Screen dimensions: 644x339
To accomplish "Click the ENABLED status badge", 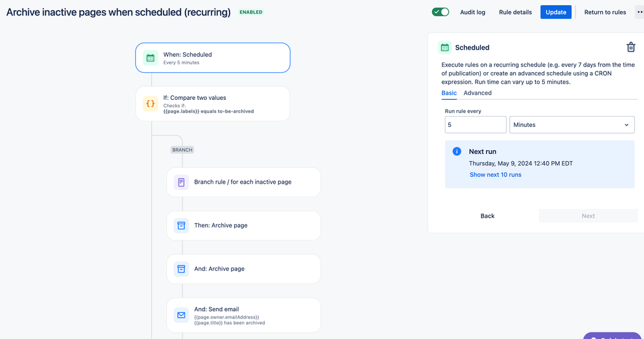I will pos(251,12).
